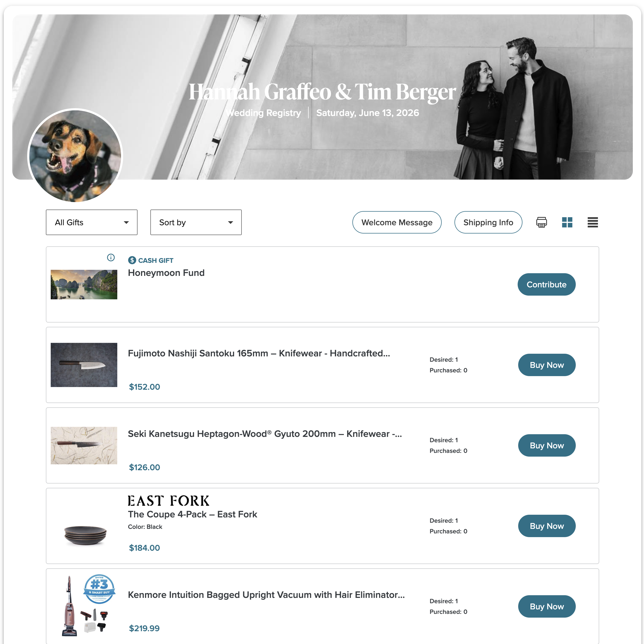The height and width of the screenshot is (644, 644).
Task: Open the Honeymoon Fund bay thumbnail
Action: pos(84,284)
